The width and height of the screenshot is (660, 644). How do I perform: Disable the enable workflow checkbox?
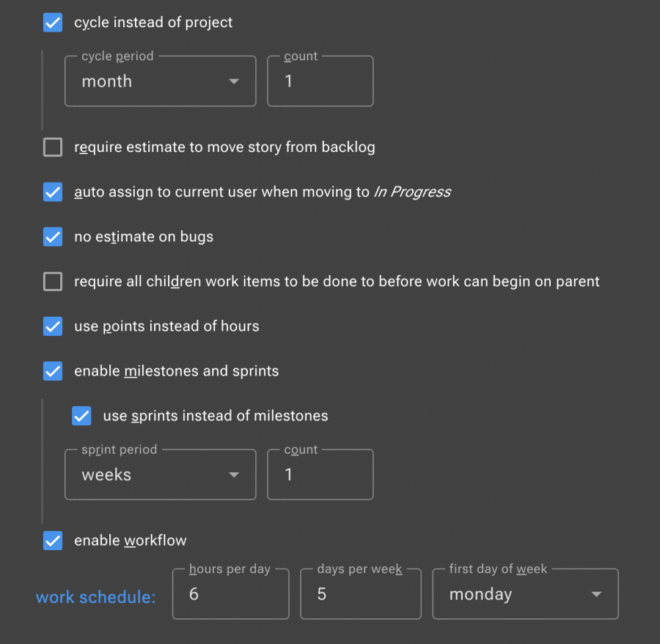53,541
